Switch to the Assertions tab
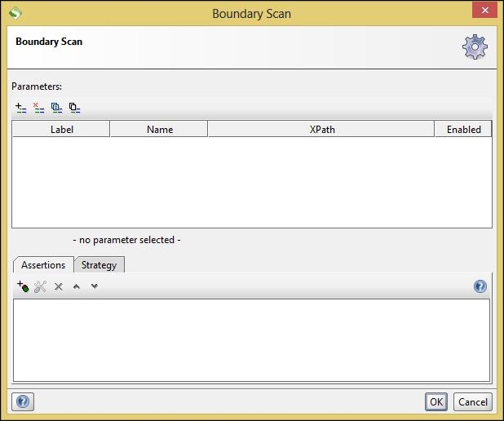Image resolution: width=504 pixels, height=421 pixels. point(43,265)
